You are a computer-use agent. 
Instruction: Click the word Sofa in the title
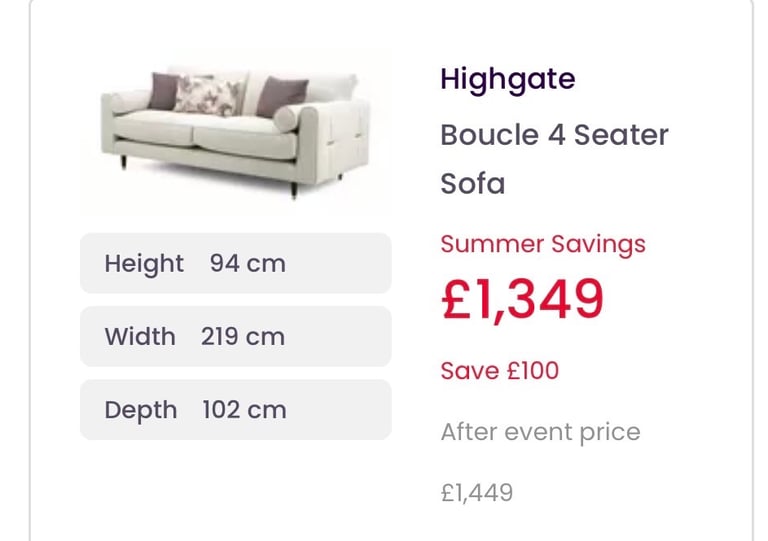coord(473,184)
